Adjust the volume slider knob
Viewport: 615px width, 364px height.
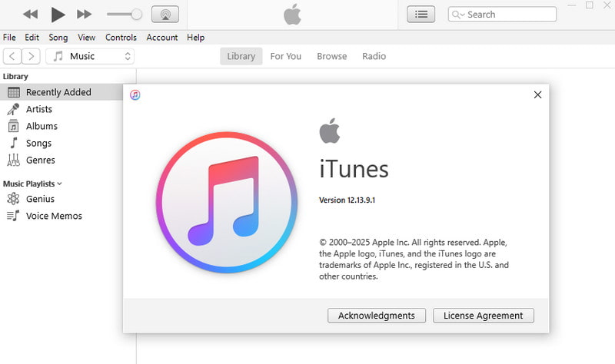[x=137, y=15]
